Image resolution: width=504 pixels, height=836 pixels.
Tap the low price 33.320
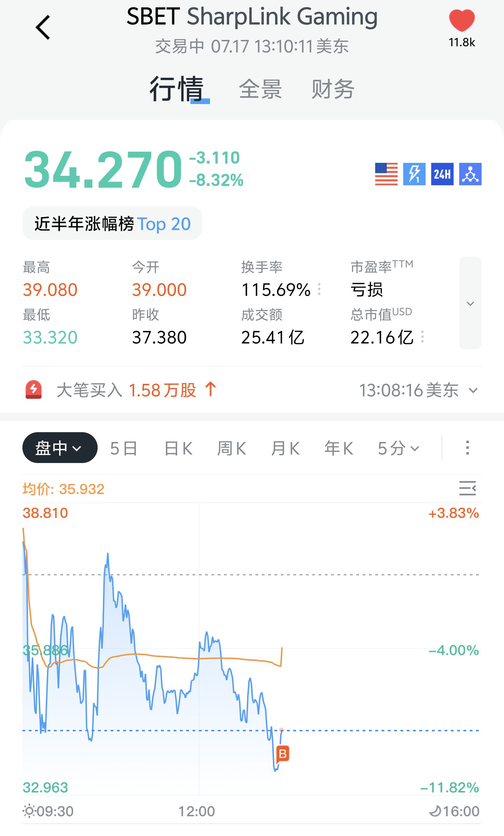tap(50, 337)
